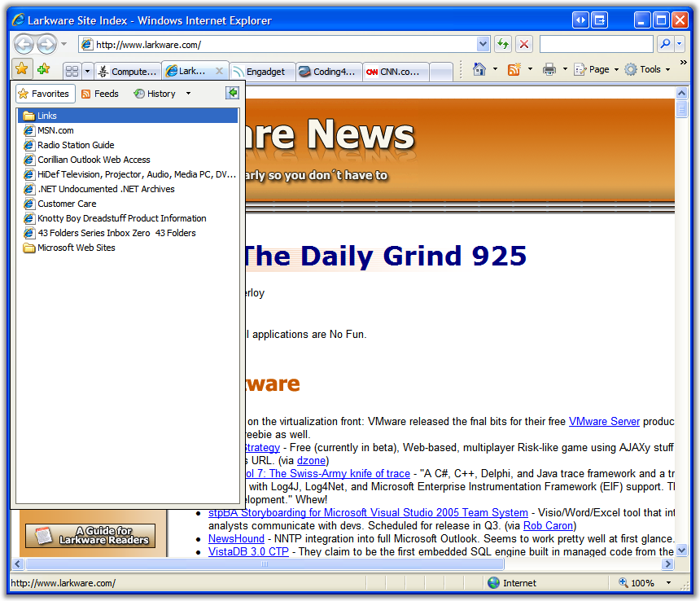The width and height of the screenshot is (700, 601).
Task: Follow the VMware Server link
Action: click(604, 422)
